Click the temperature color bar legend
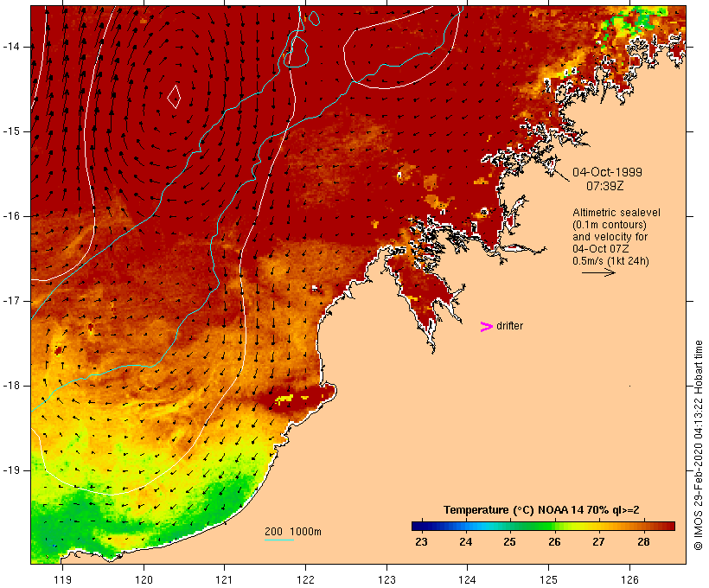 (x=543, y=526)
